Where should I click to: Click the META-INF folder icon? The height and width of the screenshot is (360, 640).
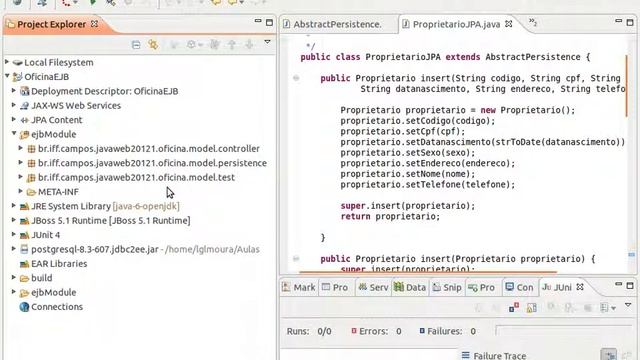pos(31,192)
